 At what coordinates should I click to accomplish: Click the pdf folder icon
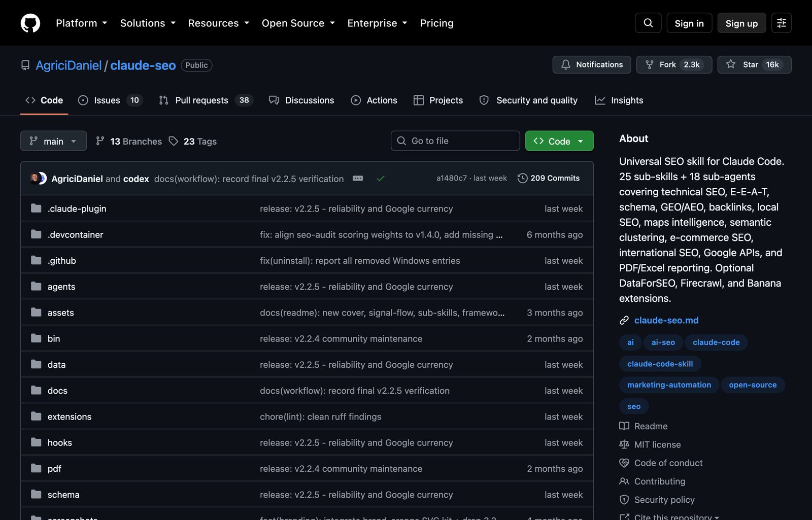click(36, 468)
